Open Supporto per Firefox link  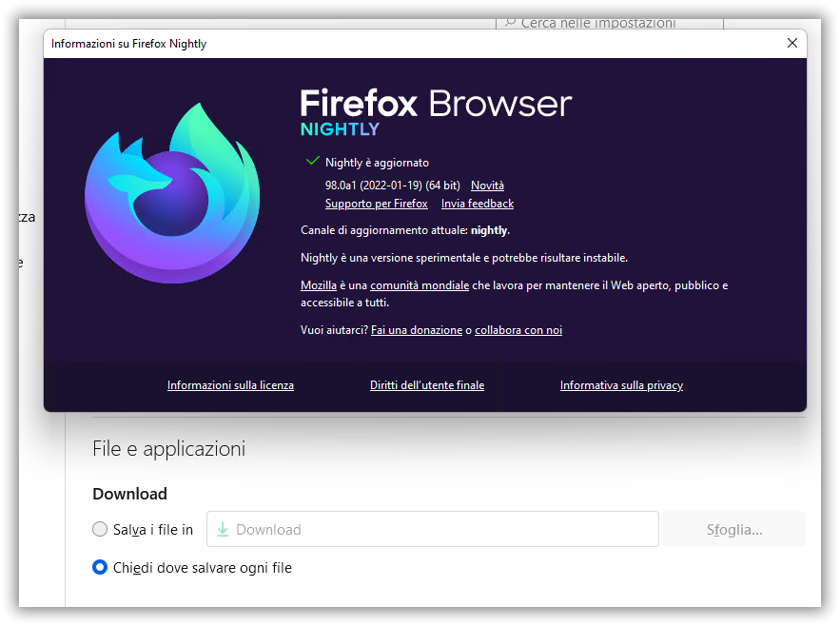376,204
